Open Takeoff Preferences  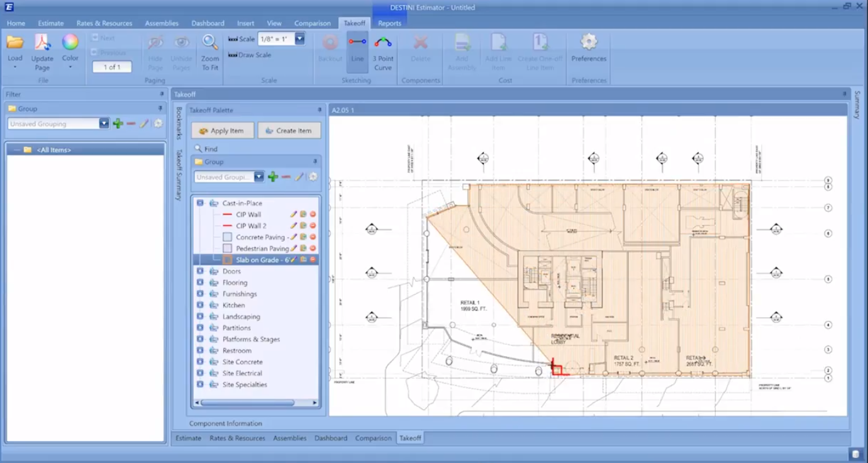tap(588, 50)
